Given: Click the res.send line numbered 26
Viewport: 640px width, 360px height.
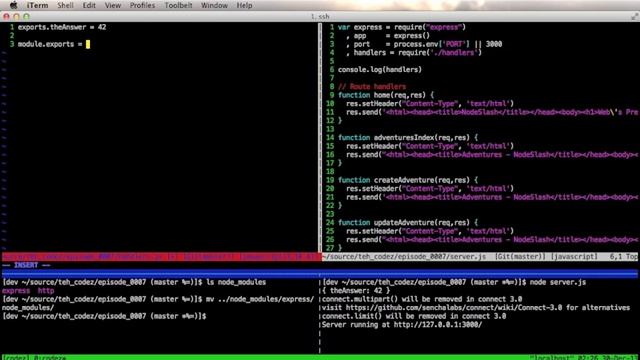Looking at the screenshot, I should tap(492, 240).
